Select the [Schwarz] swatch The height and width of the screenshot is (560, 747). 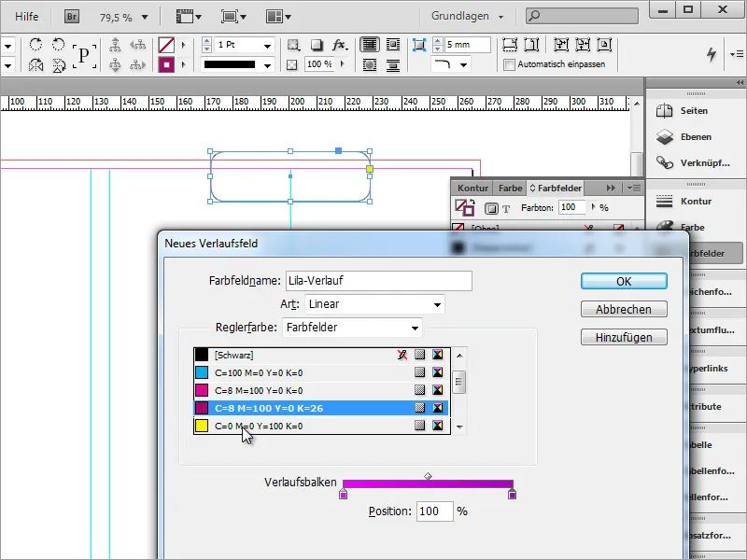coord(320,356)
